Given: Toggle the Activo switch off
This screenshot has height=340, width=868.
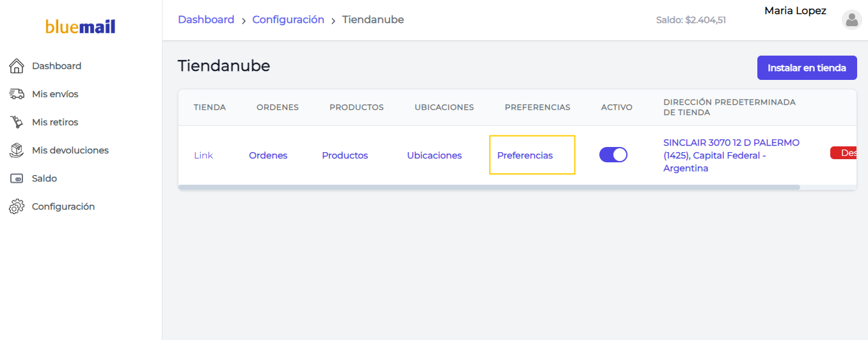Looking at the screenshot, I should (x=613, y=155).
